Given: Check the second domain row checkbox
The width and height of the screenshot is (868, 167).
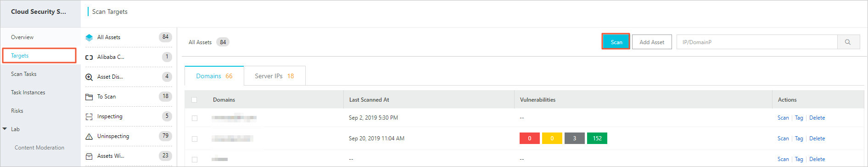Looking at the screenshot, I should point(195,139).
